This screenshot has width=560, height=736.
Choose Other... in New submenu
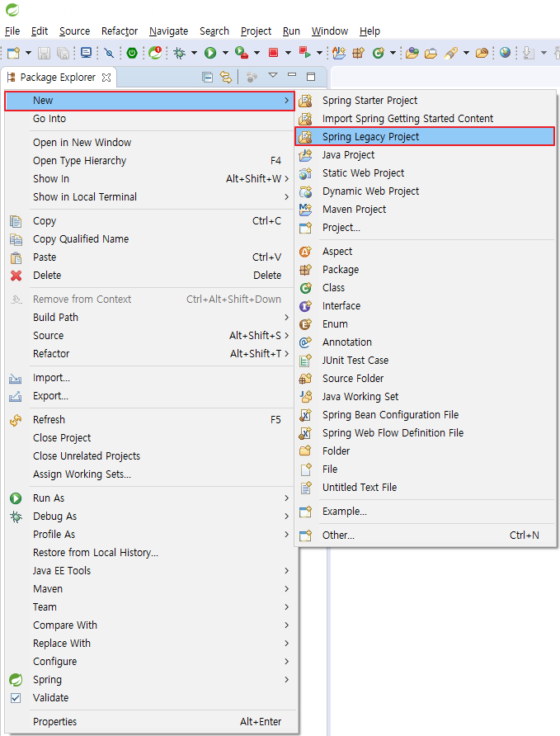[425, 535]
